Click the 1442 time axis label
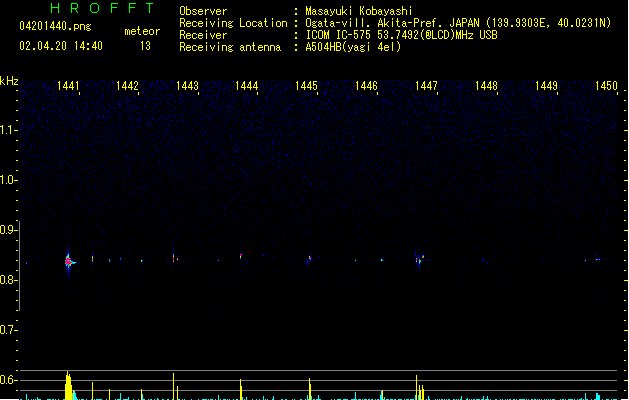Viewport: 629px width, 400px height. [x=127, y=86]
